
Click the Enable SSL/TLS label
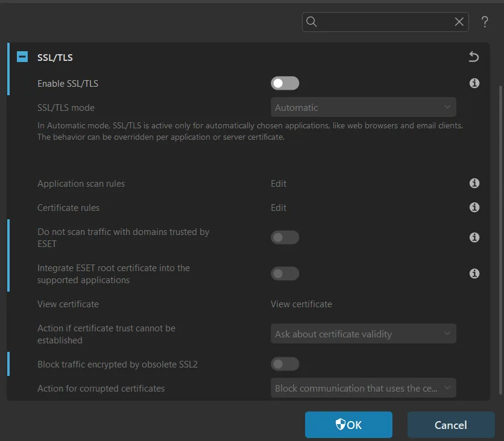tap(68, 84)
